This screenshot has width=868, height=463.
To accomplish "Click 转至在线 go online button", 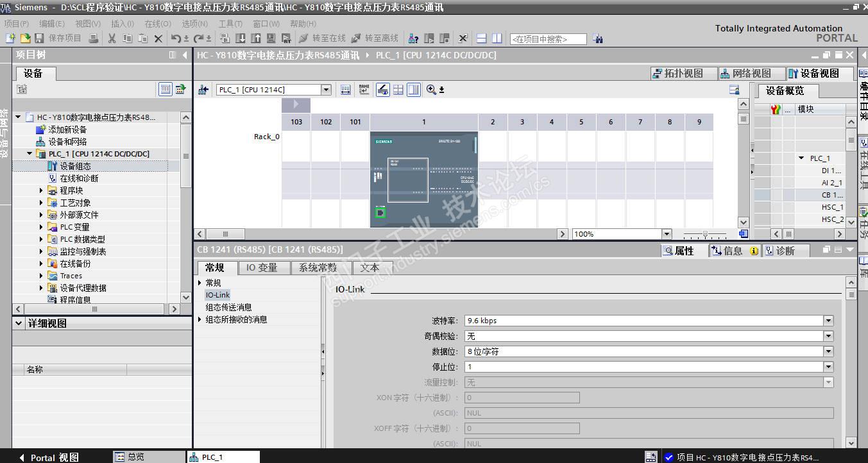I will [x=323, y=38].
